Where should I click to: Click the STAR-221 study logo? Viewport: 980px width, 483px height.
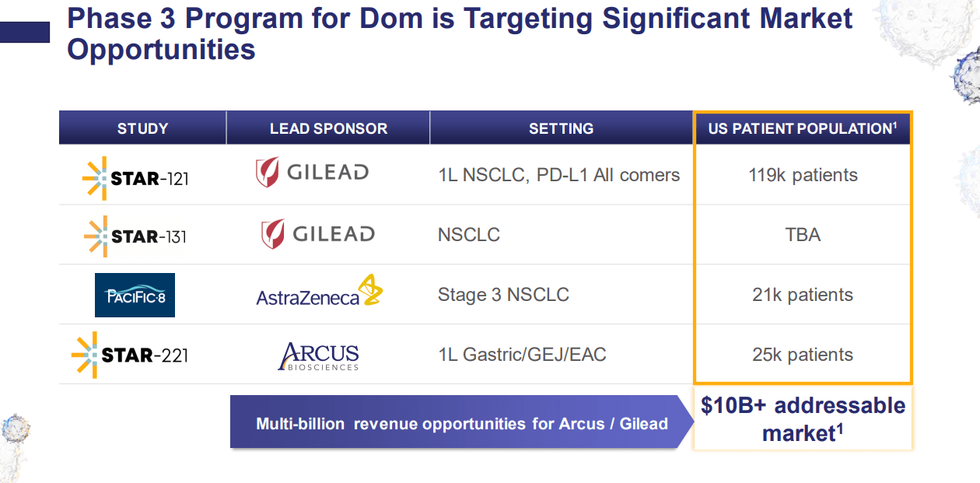(x=130, y=355)
